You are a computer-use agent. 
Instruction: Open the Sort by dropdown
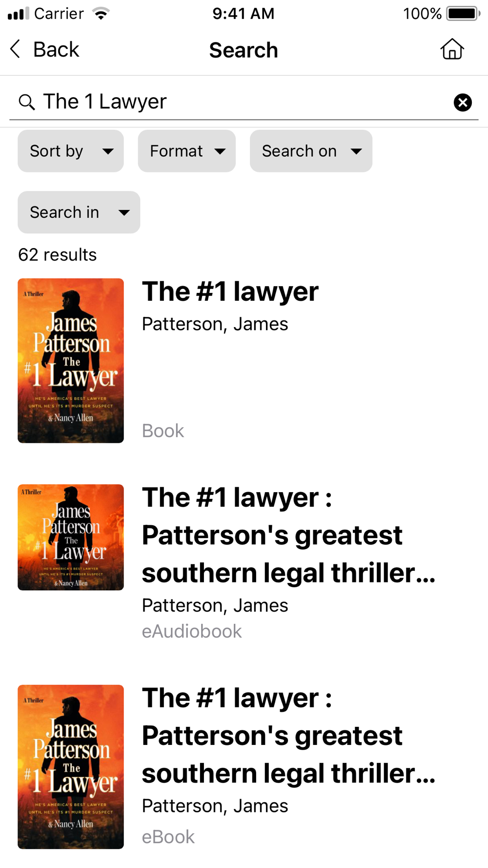[x=71, y=151]
